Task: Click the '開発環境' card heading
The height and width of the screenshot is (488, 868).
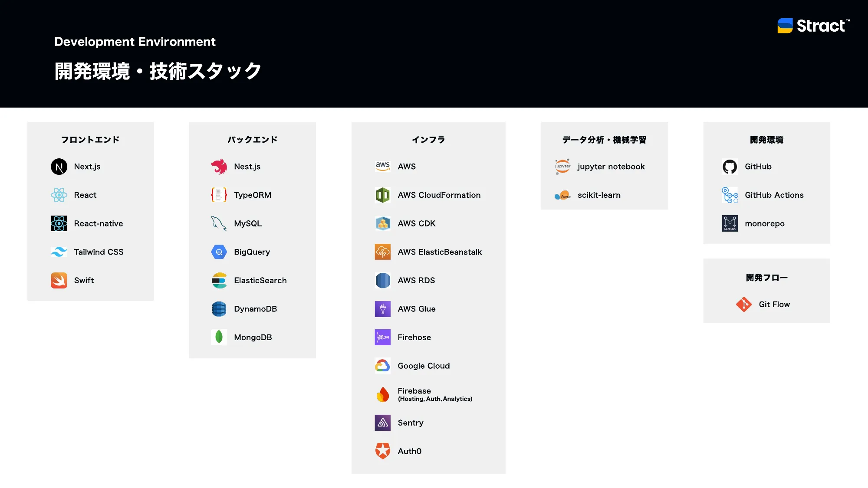Action: (767, 140)
